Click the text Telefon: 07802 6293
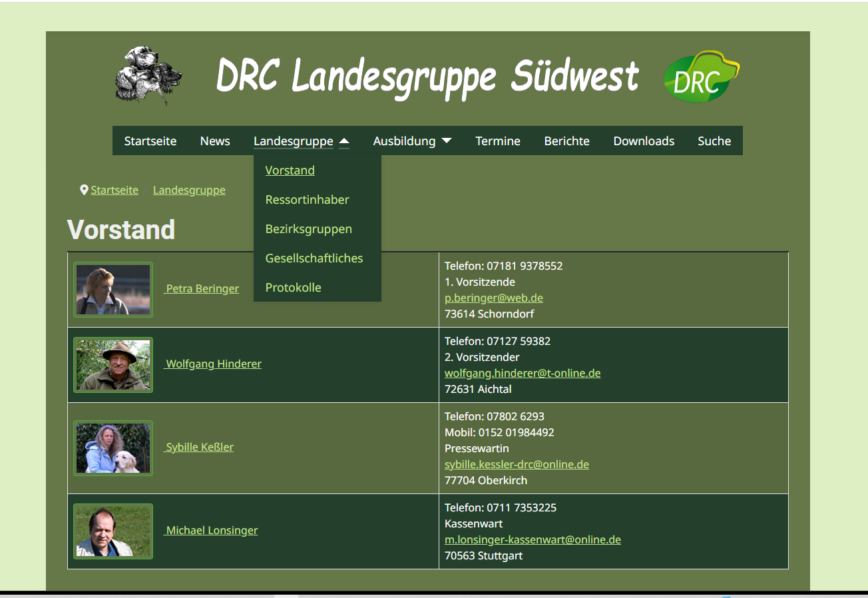Screen dimensions: 868x598 pos(495,417)
